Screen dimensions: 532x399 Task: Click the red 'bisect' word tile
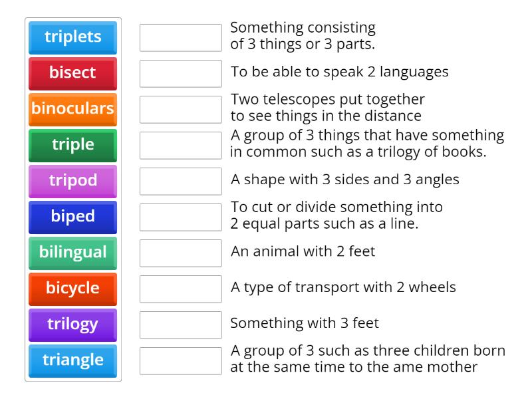(x=73, y=73)
